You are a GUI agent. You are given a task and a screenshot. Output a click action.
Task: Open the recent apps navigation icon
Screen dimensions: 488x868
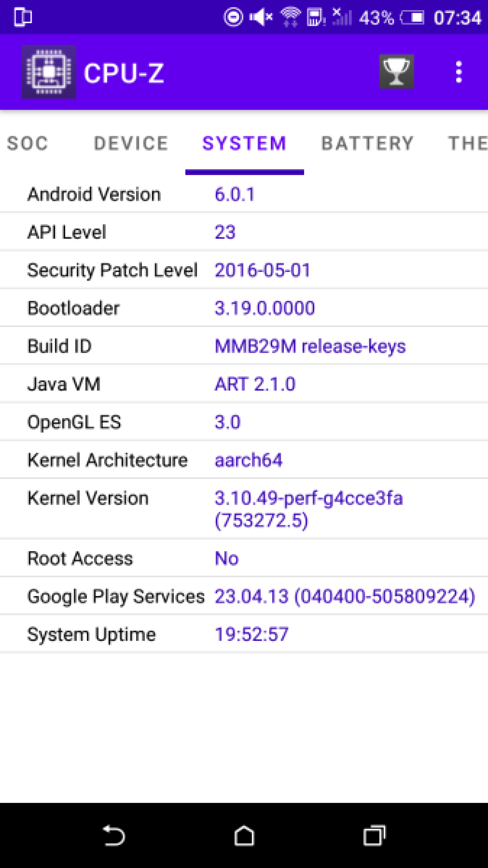click(374, 835)
